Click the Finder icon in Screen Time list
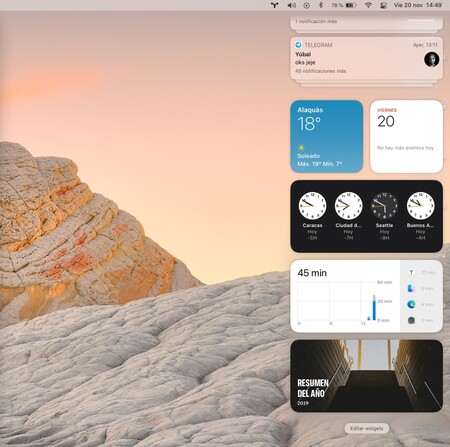The image size is (450, 447). (x=411, y=288)
